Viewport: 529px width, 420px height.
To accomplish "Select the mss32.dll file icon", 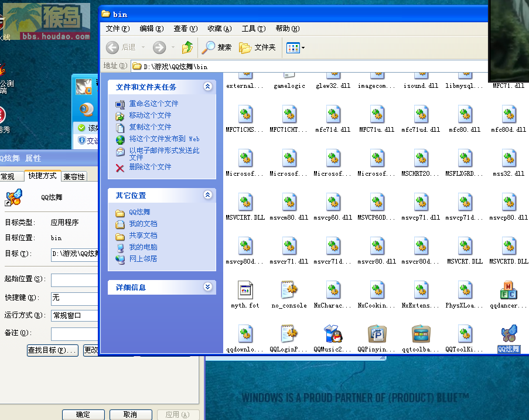I will tap(508, 158).
